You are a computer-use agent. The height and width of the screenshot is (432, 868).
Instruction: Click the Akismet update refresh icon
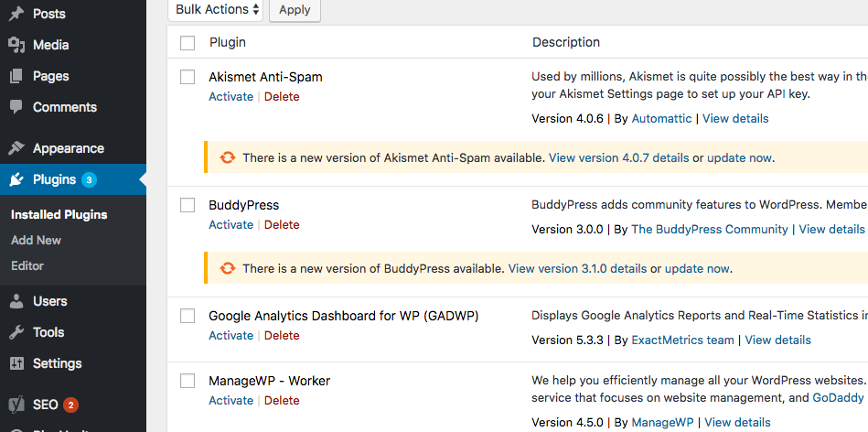[227, 157]
